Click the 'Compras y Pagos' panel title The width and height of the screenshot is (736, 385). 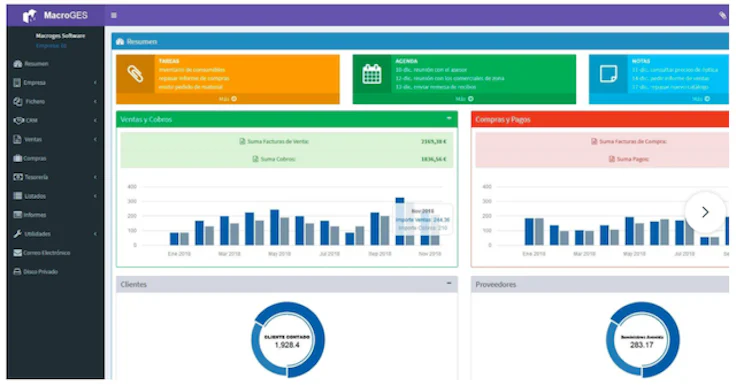click(x=503, y=119)
